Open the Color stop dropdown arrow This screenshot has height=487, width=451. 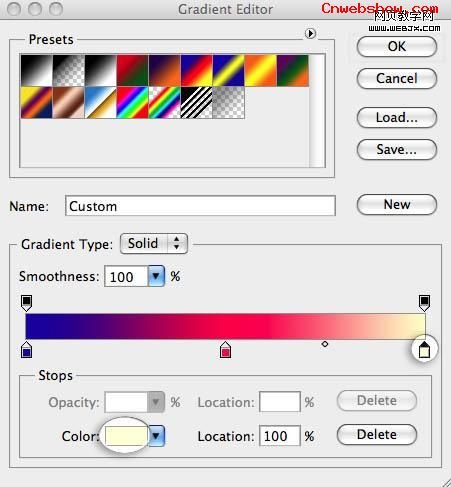tap(156, 436)
